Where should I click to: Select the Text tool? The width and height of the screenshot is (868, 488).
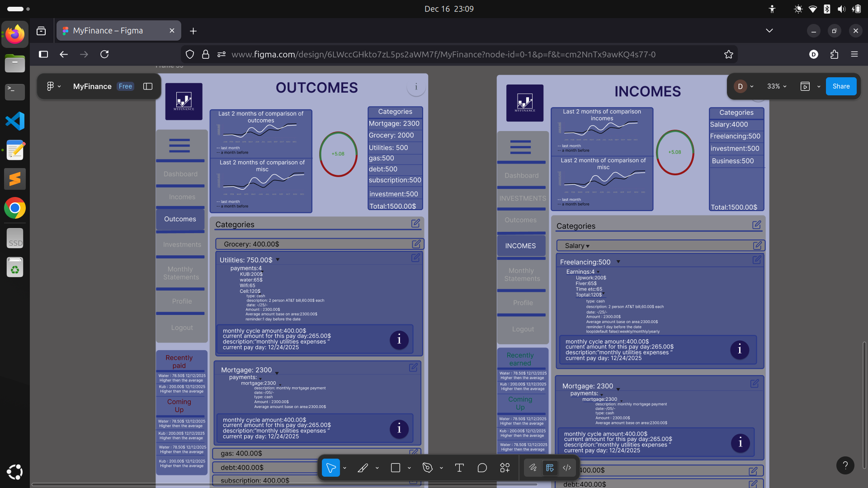[459, 468]
